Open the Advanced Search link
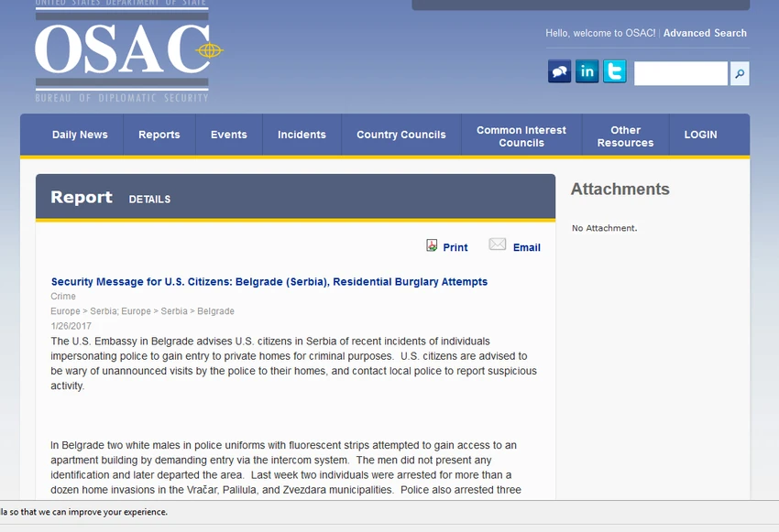Image resolution: width=779 pixels, height=532 pixels. pos(705,33)
